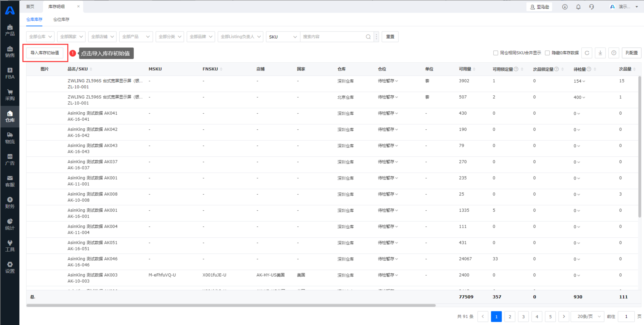The width and height of the screenshot is (644, 325).
Task: Open the SKU search type dropdown
Action: click(x=283, y=37)
